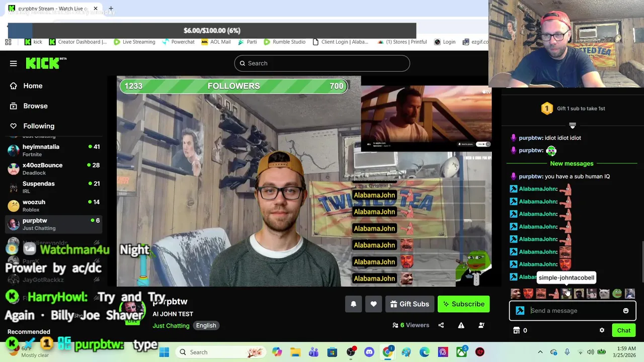This screenshot has height=362, width=644.
Task: Open x40ozBounce's Deadlock channel
Action: tap(54, 169)
